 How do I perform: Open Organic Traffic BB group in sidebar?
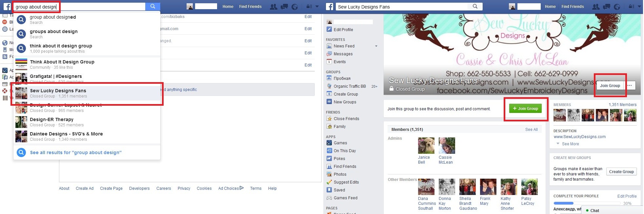[x=350, y=86]
